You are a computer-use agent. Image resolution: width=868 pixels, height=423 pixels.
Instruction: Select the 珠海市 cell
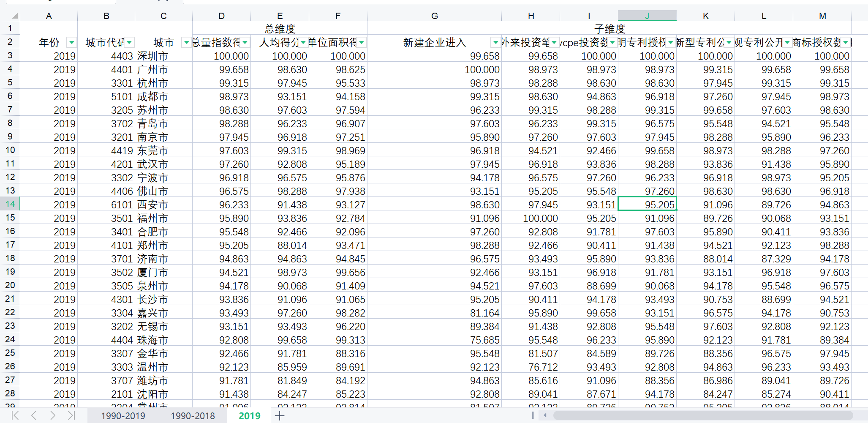[x=164, y=340]
